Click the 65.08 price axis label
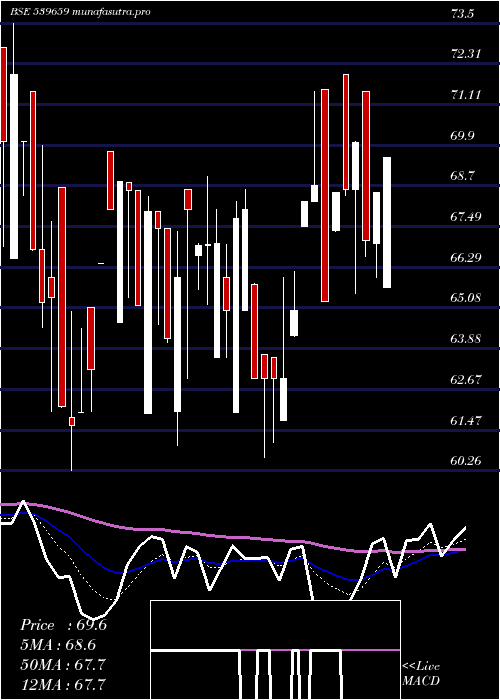The image size is (500, 700). click(x=466, y=298)
